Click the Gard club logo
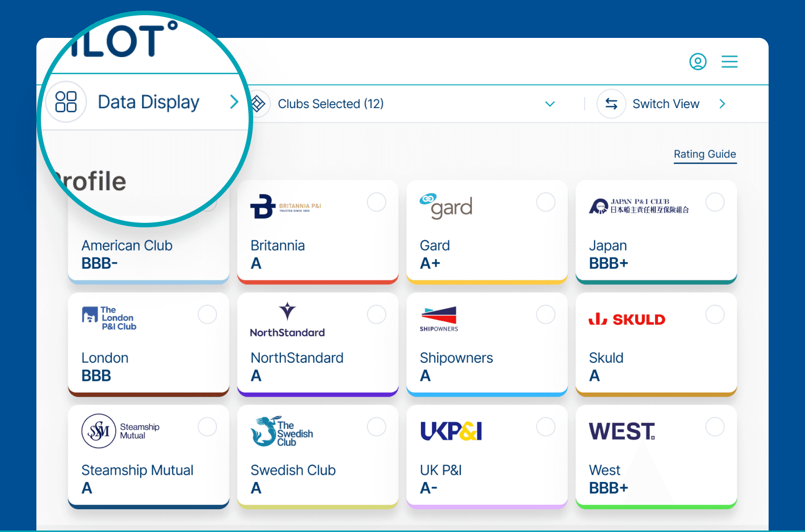The image size is (805, 532). (x=446, y=206)
